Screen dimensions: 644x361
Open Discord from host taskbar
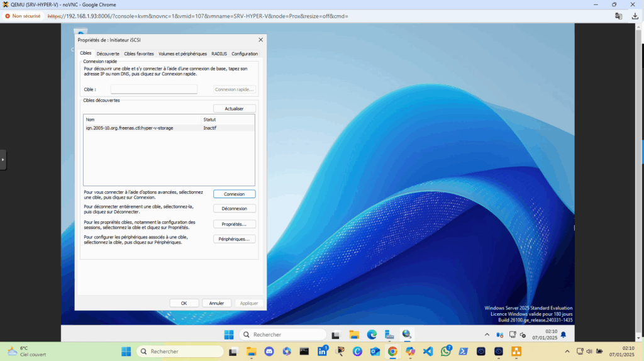[269, 352]
